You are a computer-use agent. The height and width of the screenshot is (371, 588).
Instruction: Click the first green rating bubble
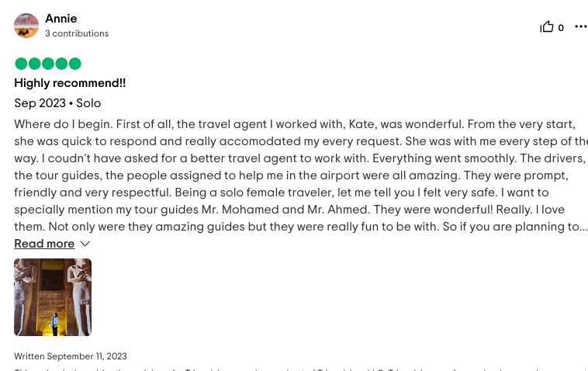(21, 64)
